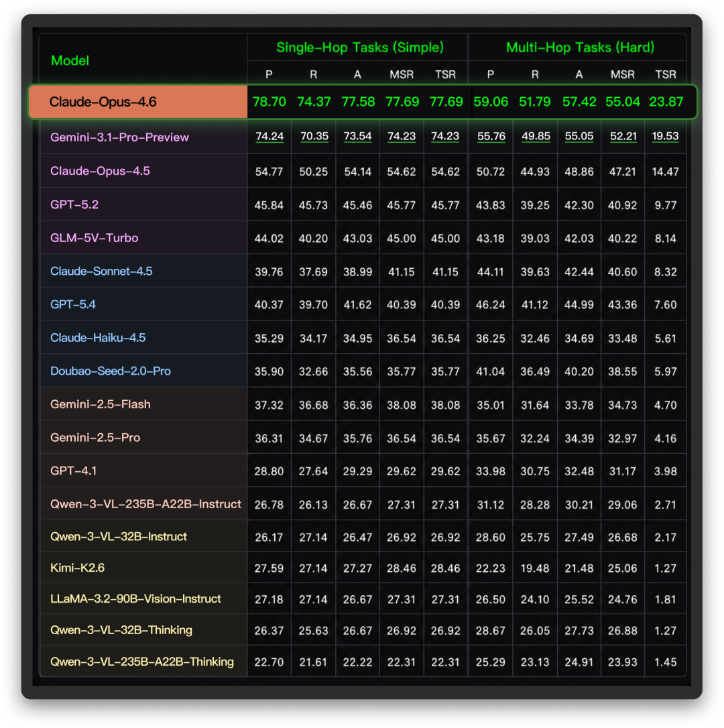This screenshot has height=728, width=724.
Task: Select the 51.79 value in Claude-Opus-4.6 row
Action: (534, 102)
